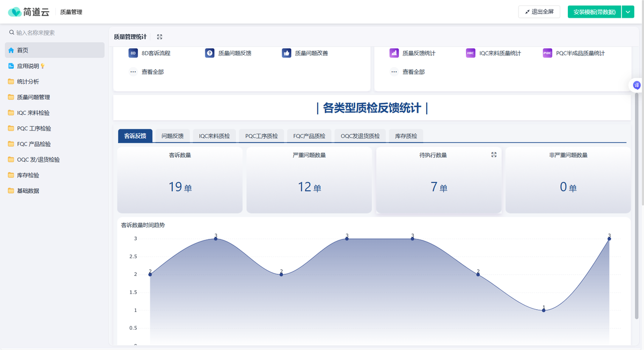Click the 客诉数量 19单 card

point(180,180)
